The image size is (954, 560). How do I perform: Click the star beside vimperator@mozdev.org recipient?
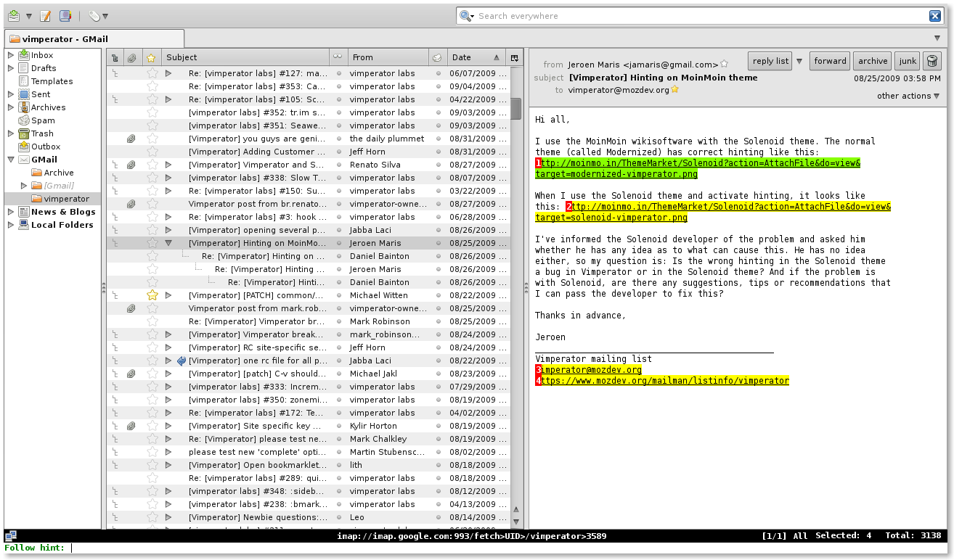coord(674,90)
